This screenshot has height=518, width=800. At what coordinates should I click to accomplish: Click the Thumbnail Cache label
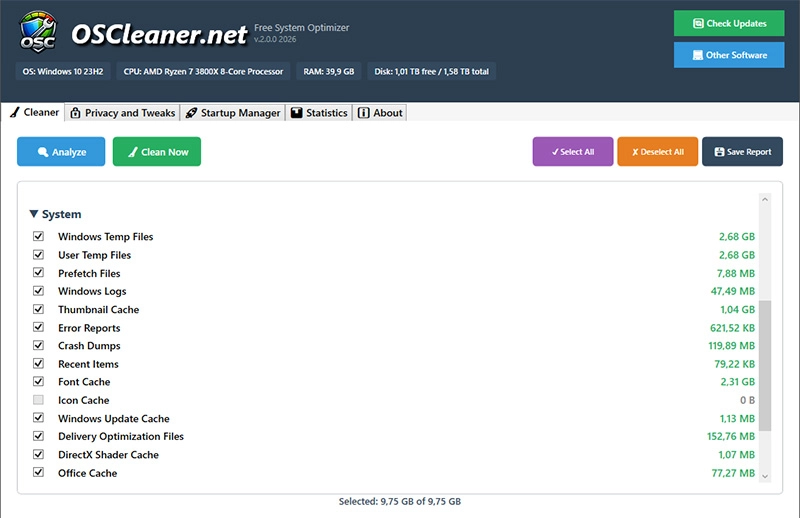click(98, 310)
